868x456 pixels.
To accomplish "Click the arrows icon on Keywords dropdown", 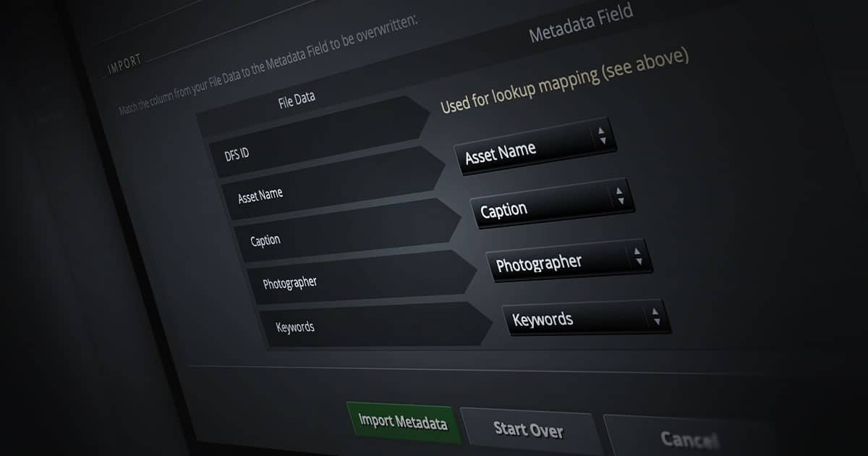I will tap(655, 316).
